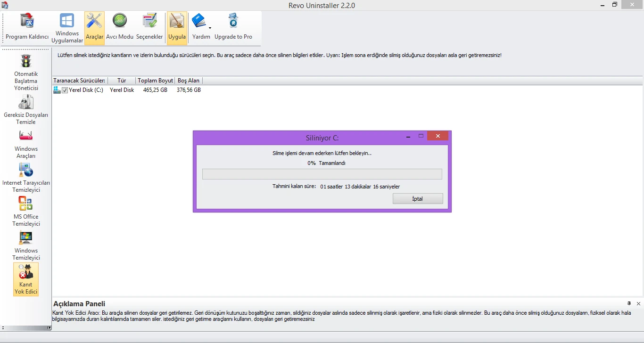Open Windows Uygulamalar list
This screenshot has height=343, width=644.
coord(67,28)
